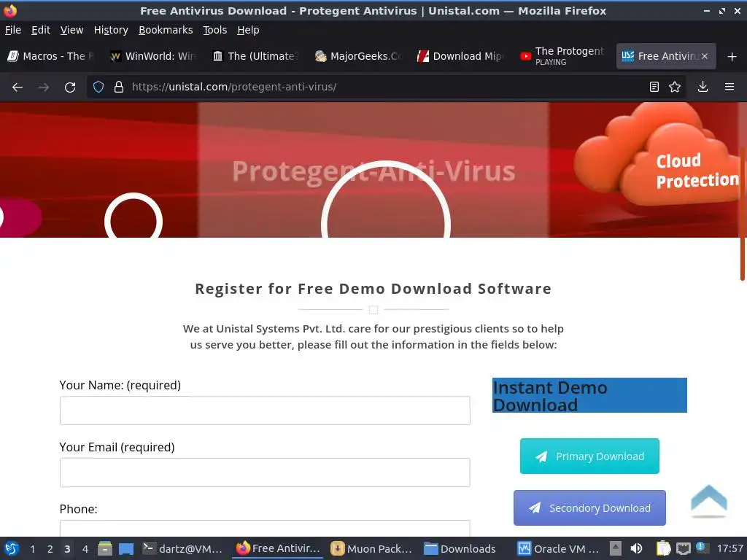The image size is (747, 560).
Task: Switch to workspace 4
Action: [x=85, y=549]
